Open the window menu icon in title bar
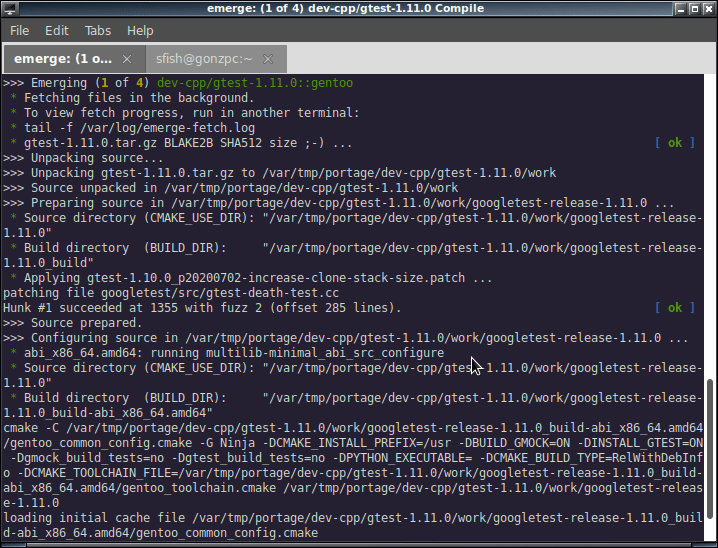The height and width of the screenshot is (548, 718). point(9,8)
